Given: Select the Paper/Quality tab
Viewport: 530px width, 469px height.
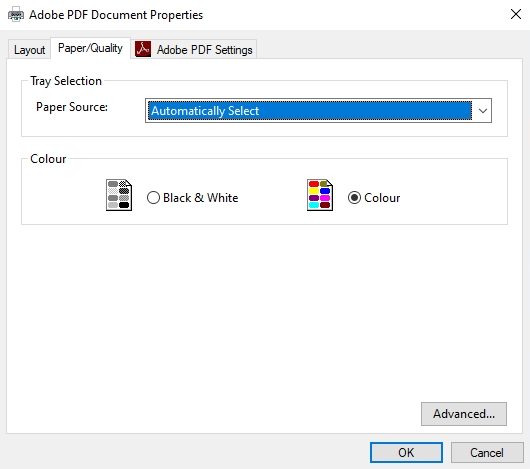Looking at the screenshot, I should coord(90,48).
